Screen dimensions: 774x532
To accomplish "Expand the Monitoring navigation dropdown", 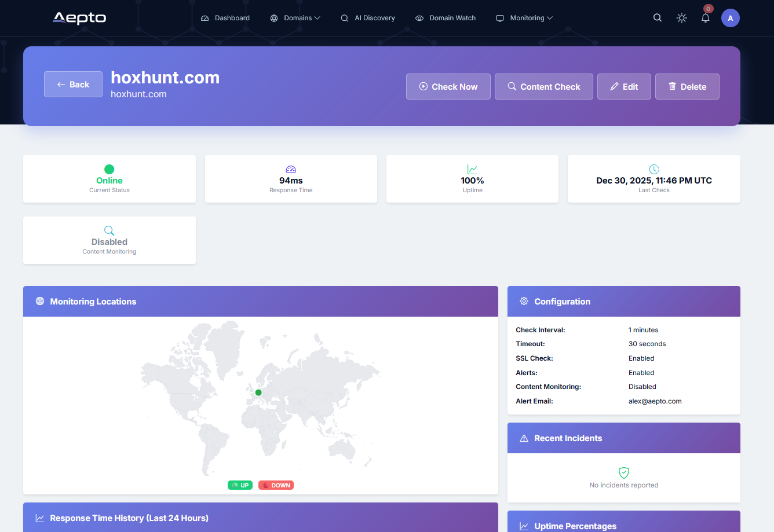I will pos(524,18).
